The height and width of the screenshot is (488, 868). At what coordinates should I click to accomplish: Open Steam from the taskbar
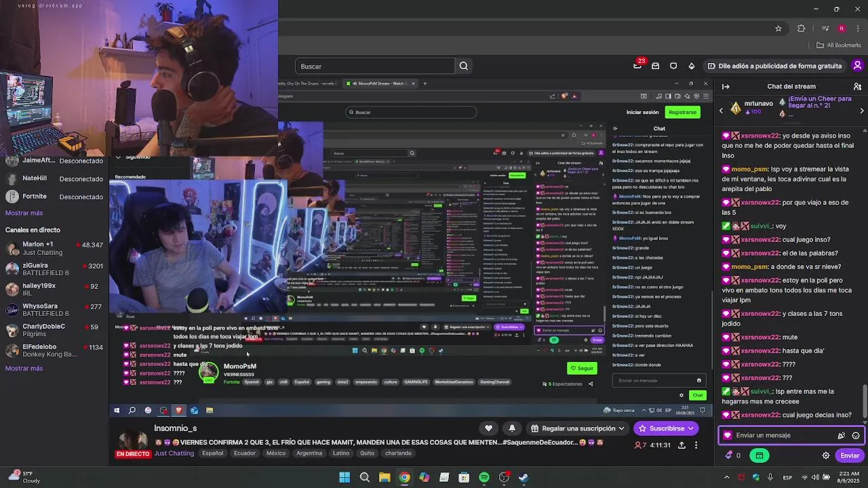coord(524,477)
